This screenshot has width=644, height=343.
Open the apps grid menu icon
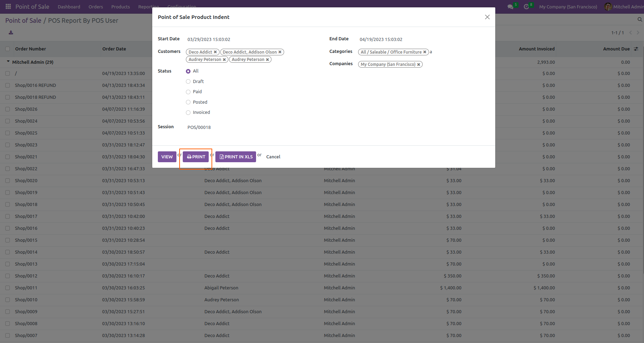click(x=8, y=7)
